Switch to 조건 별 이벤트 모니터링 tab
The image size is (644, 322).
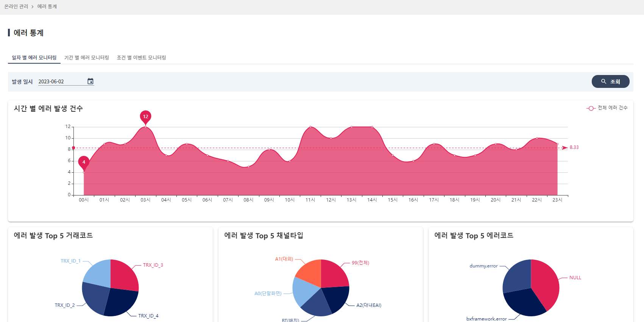click(141, 58)
